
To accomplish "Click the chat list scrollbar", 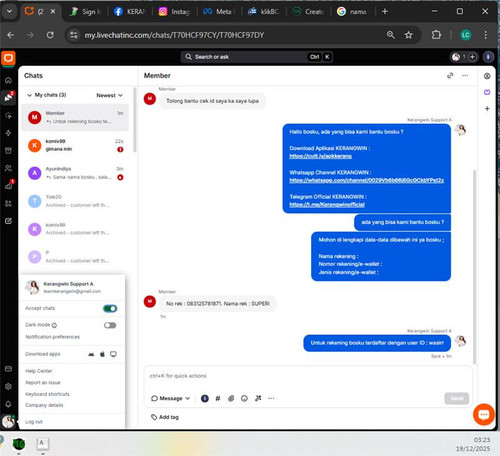I will point(135,120).
